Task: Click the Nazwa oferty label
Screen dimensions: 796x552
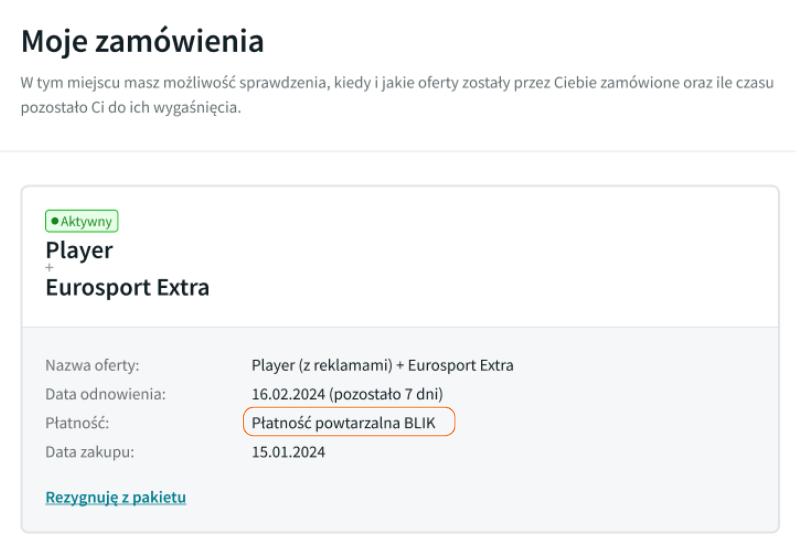Action: (92, 365)
